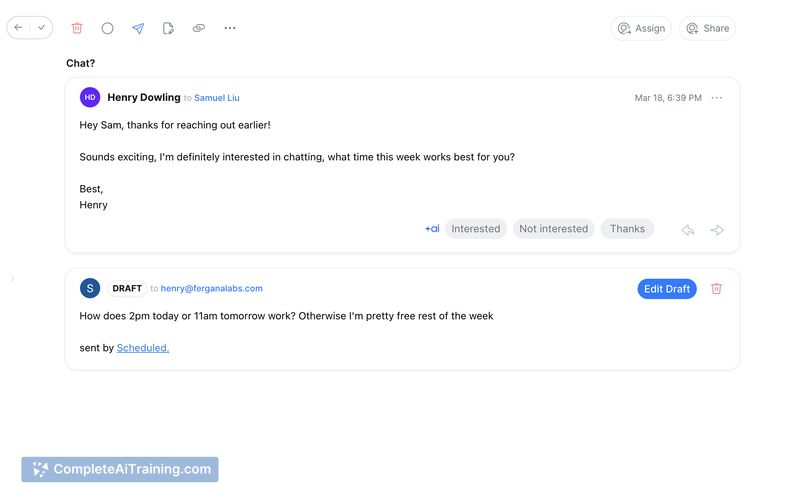Expand the collapsed left sidebar chevron
800x495 pixels.
12,279
